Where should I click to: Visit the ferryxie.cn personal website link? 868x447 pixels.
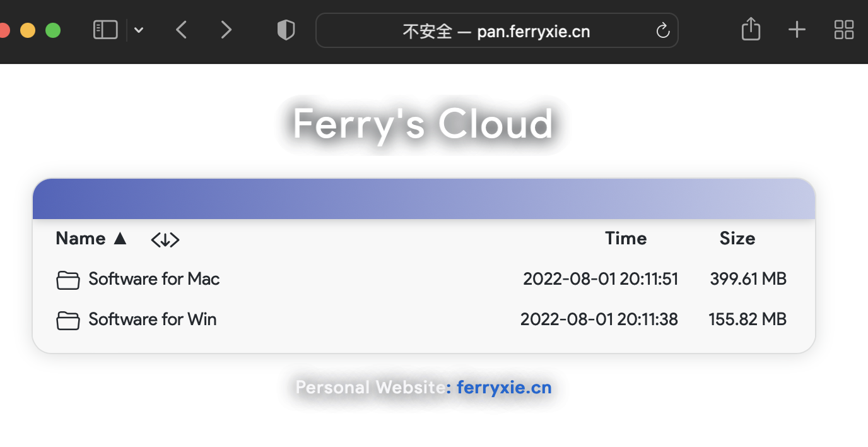(x=504, y=387)
